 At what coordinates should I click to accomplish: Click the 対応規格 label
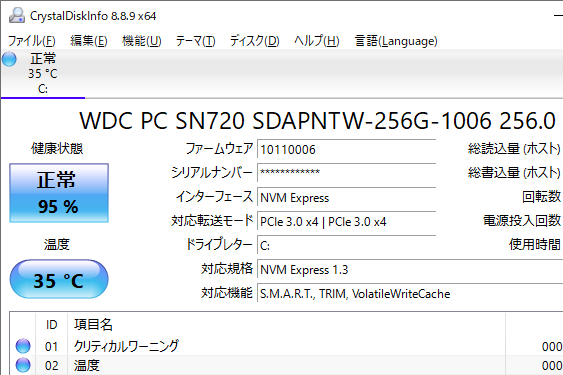pyautogui.click(x=227, y=269)
